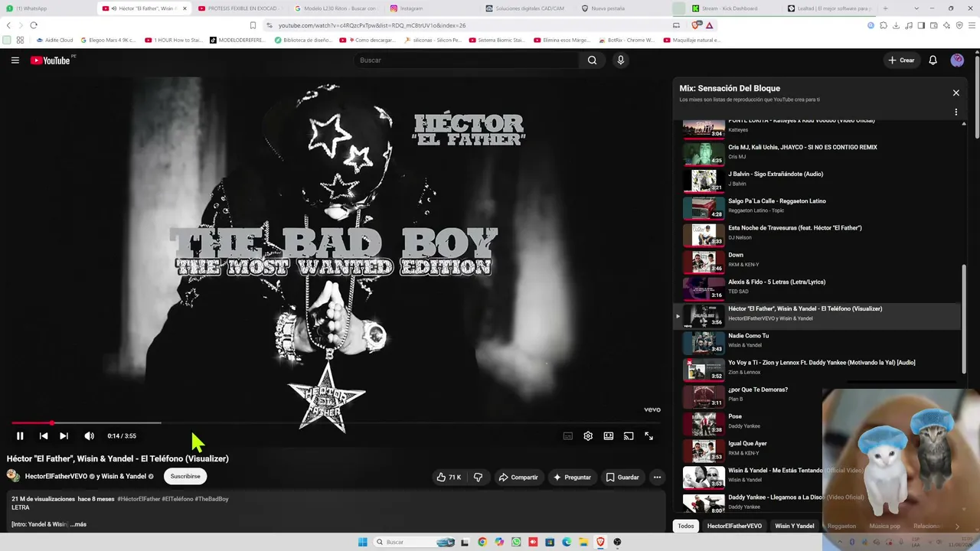Share the video via Compartir

pos(518,478)
